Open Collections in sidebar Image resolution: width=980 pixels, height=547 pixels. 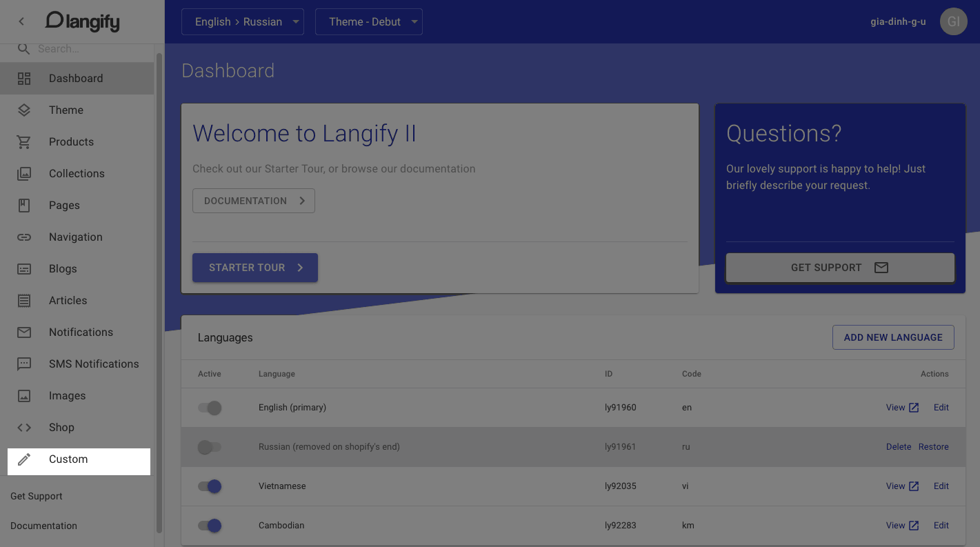point(77,174)
